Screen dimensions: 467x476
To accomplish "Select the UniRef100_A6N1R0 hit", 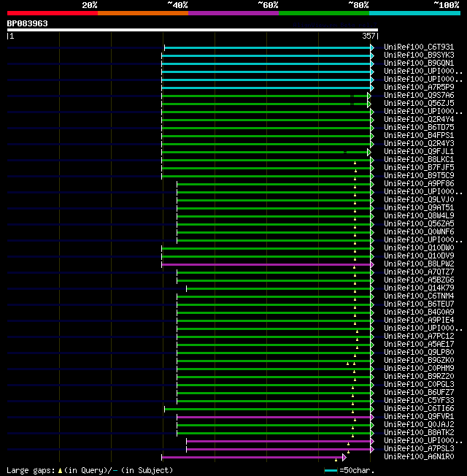I will coord(419,456).
